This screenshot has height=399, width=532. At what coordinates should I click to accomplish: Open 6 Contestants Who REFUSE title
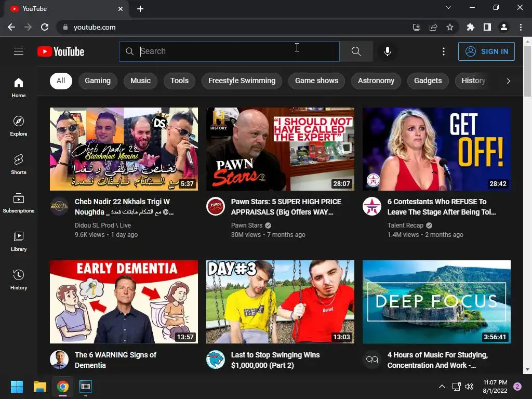(442, 207)
